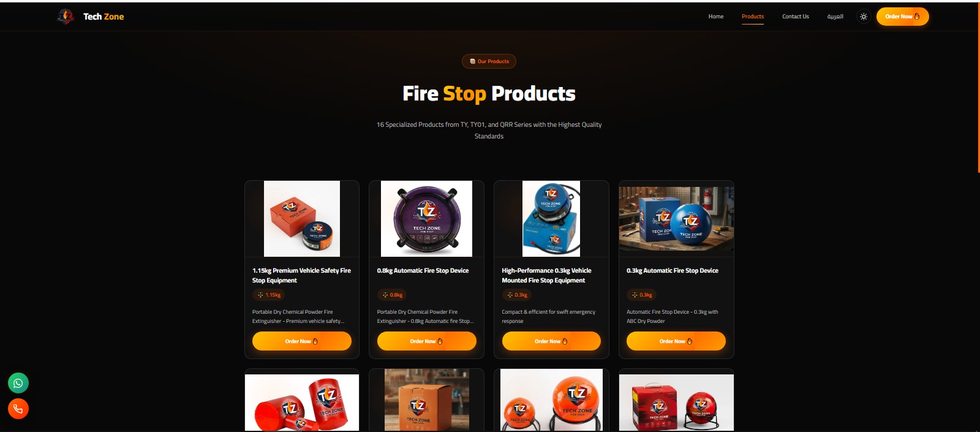Viewport: 980px width, 432px height.
Task: Order the 0.8kg Automatic Fire Stop Device
Action: click(427, 341)
